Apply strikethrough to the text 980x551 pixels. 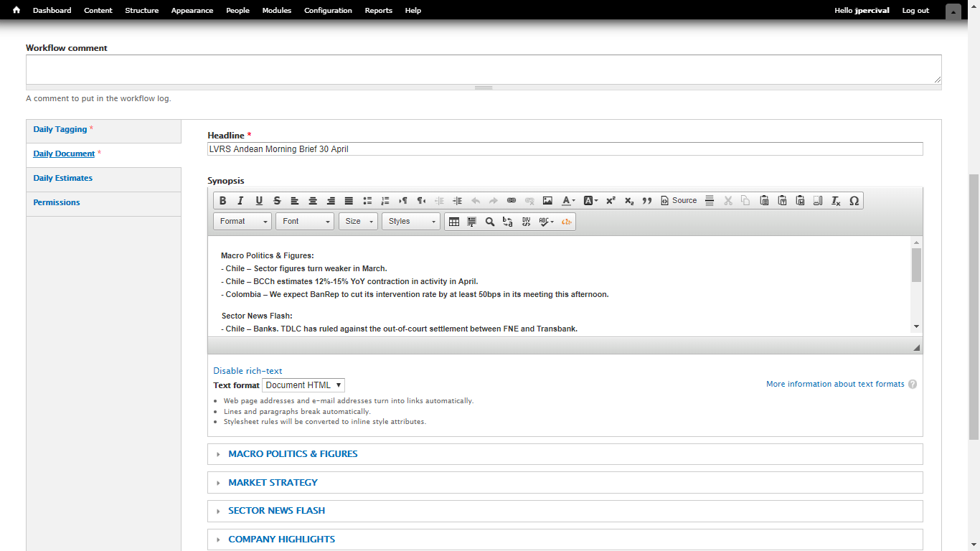click(x=277, y=201)
